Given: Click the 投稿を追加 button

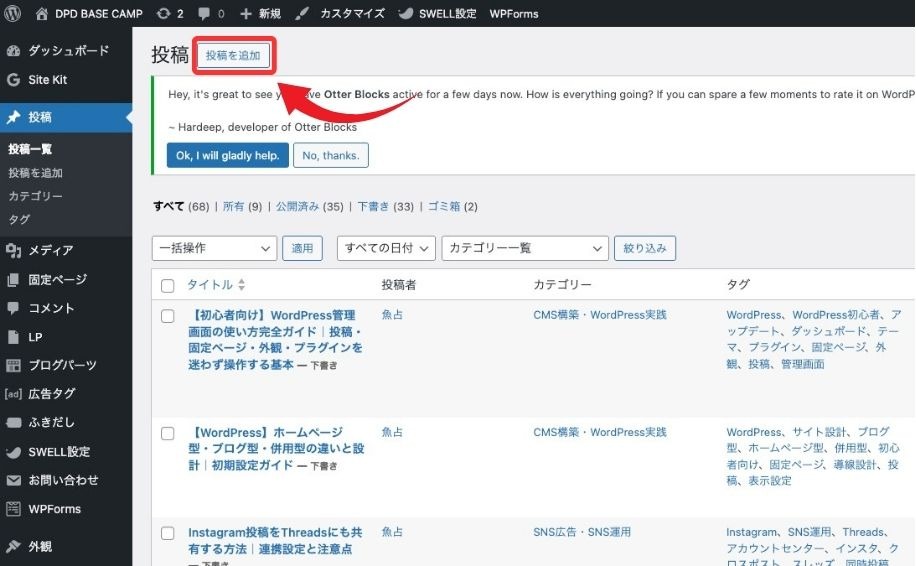Looking at the screenshot, I should click(233, 56).
